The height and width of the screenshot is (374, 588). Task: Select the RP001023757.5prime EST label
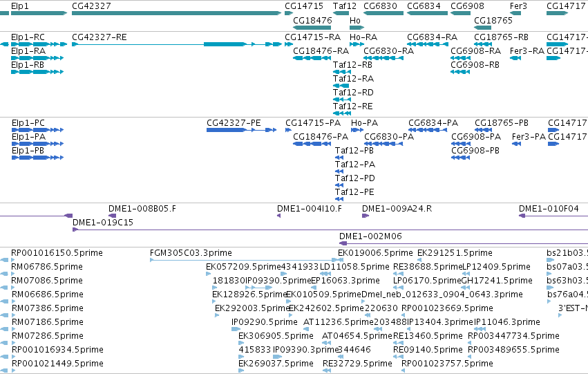tap(447, 364)
